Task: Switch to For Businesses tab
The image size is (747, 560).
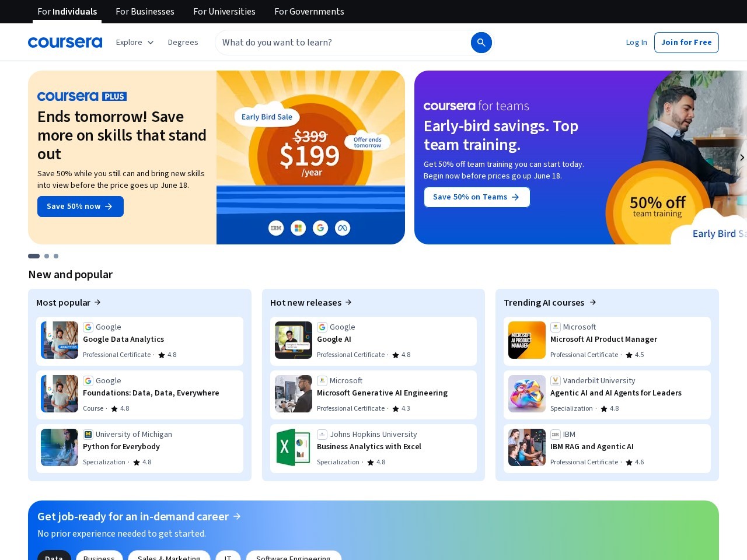Action: pyautogui.click(x=145, y=12)
